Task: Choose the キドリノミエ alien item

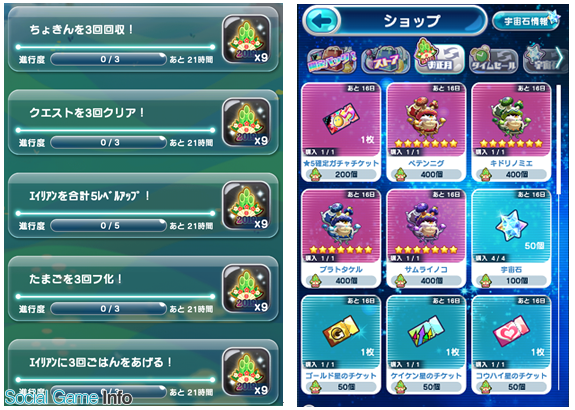Action: tap(511, 132)
